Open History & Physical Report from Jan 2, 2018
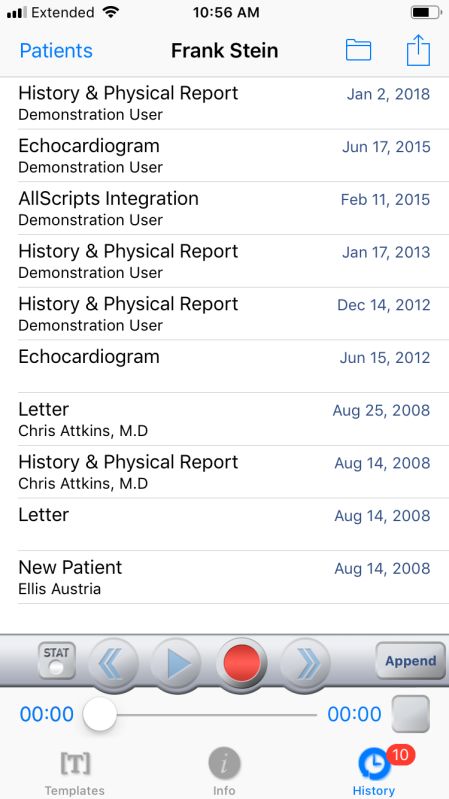 224,103
